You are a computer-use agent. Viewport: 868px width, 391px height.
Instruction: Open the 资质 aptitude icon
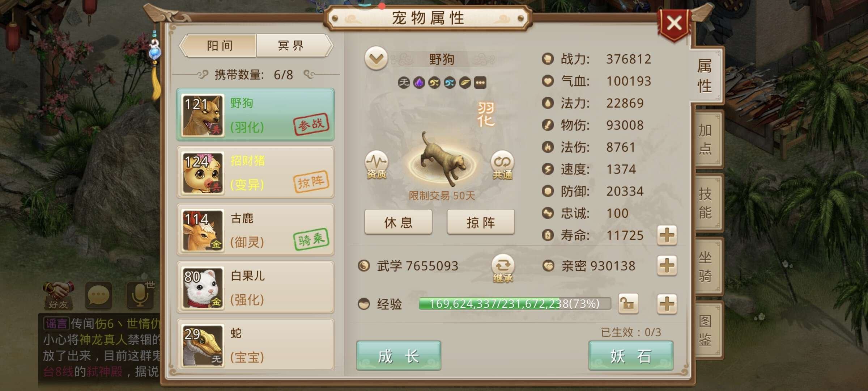[376, 164]
